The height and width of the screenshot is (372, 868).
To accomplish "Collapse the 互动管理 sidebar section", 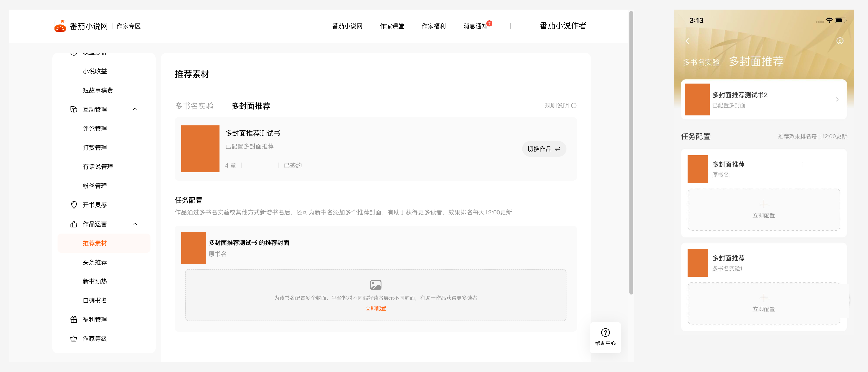I will tap(135, 109).
